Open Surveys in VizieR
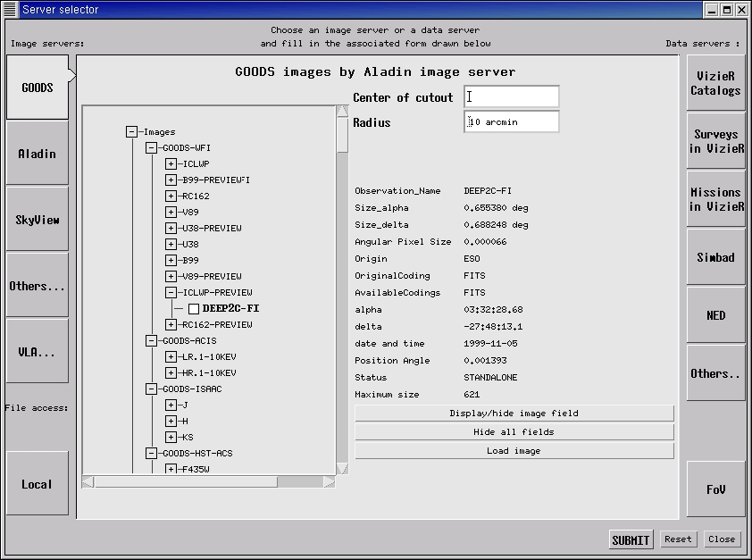752x560 pixels. click(715, 141)
